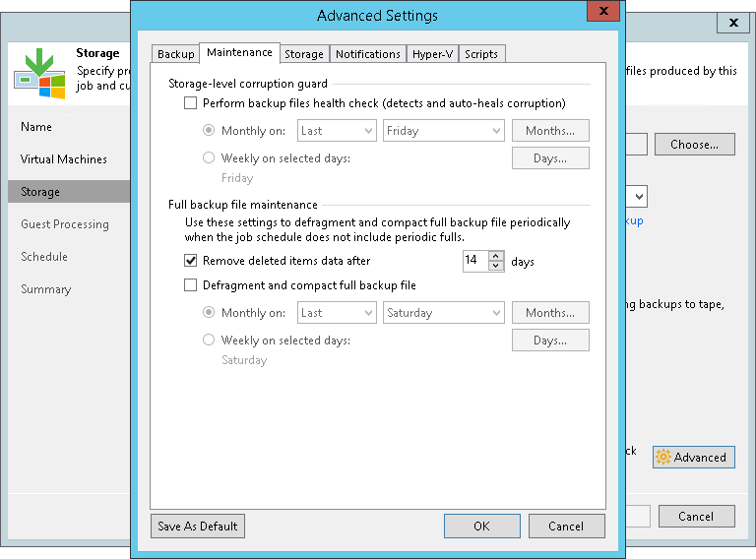Increase the days value with up arrow
Viewport: 756px width, 559px height.
click(x=496, y=256)
